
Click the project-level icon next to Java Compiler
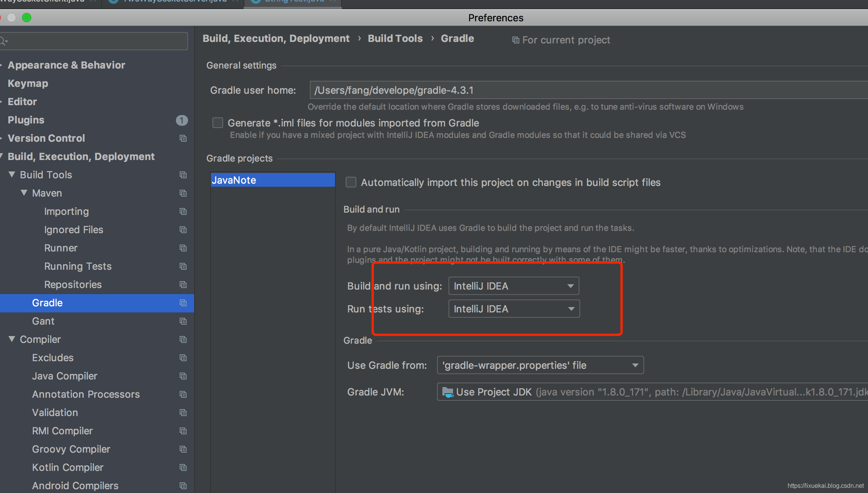183,376
